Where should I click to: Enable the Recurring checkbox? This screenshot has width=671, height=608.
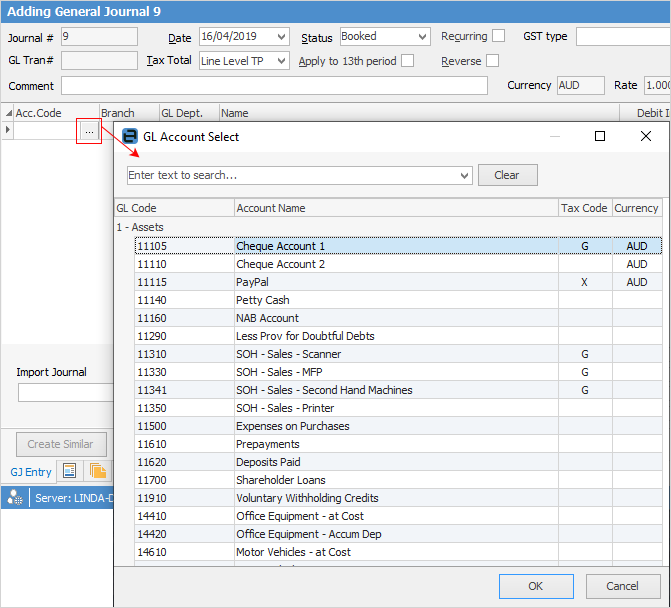(499, 37)
